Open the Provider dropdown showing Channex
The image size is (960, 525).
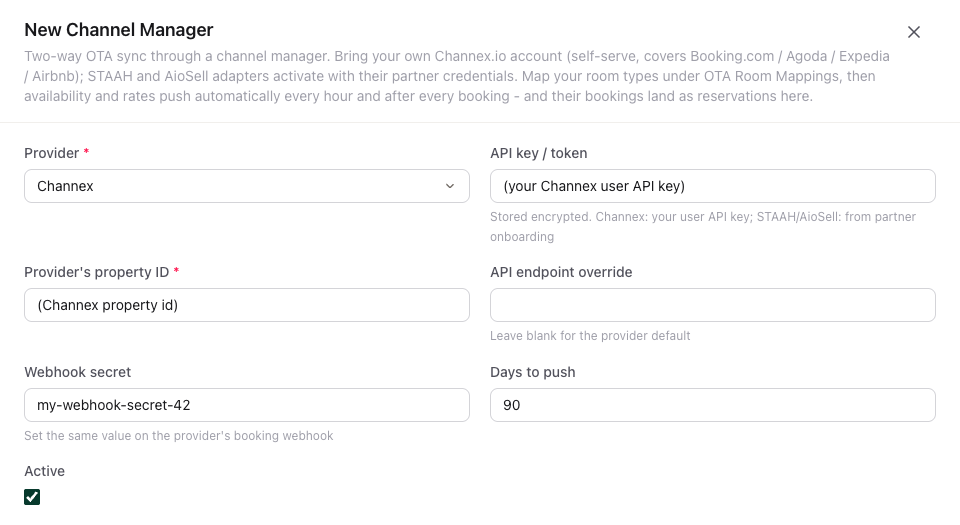coord(247,186)
